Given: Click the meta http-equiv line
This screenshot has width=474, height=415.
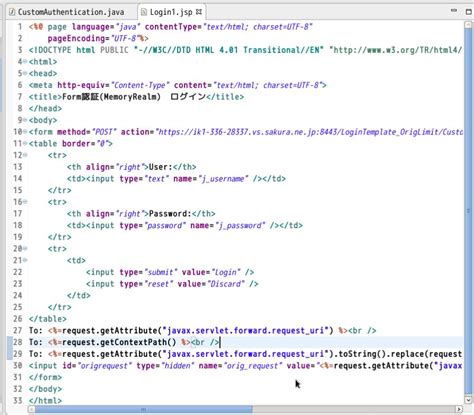Looking at the screenshot, I should [x=177, y=85].
